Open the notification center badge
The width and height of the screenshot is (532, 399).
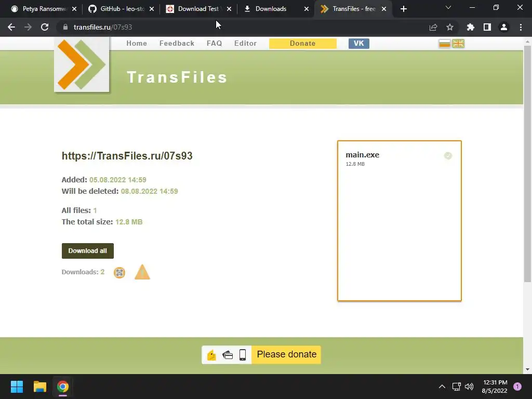coord(517,387)
